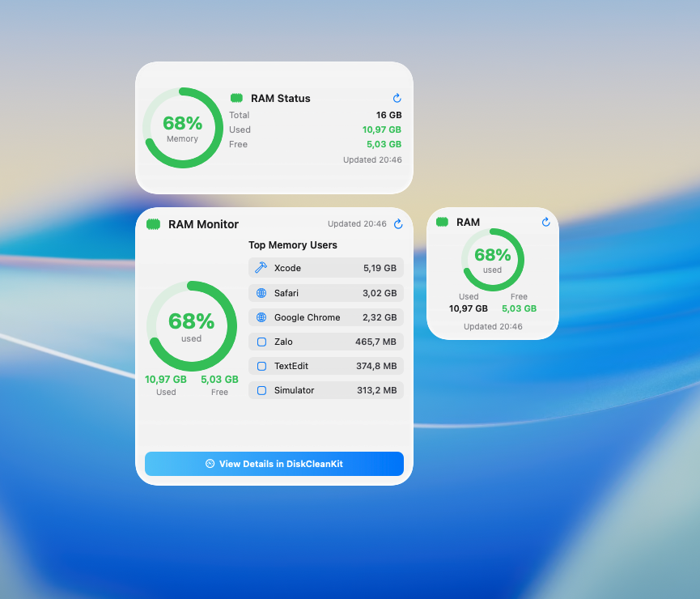Select the Xcode icon in Top Memory Users
This screenshot has width=700, height=599.
pos(261,268)
